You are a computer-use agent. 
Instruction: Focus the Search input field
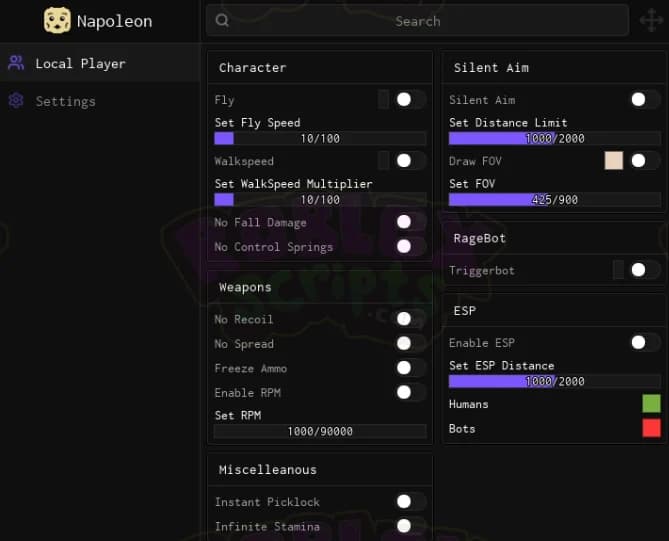click(417, 20)
